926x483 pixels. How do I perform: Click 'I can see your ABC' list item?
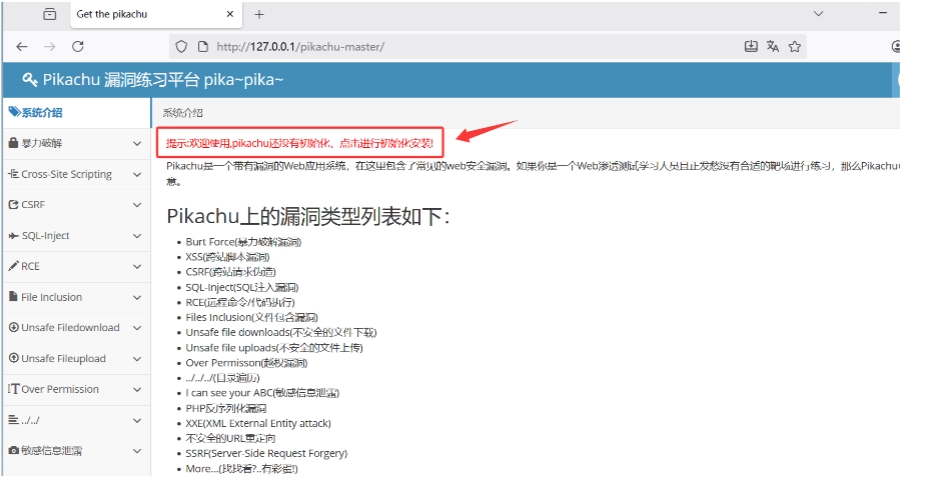(262, 393)
